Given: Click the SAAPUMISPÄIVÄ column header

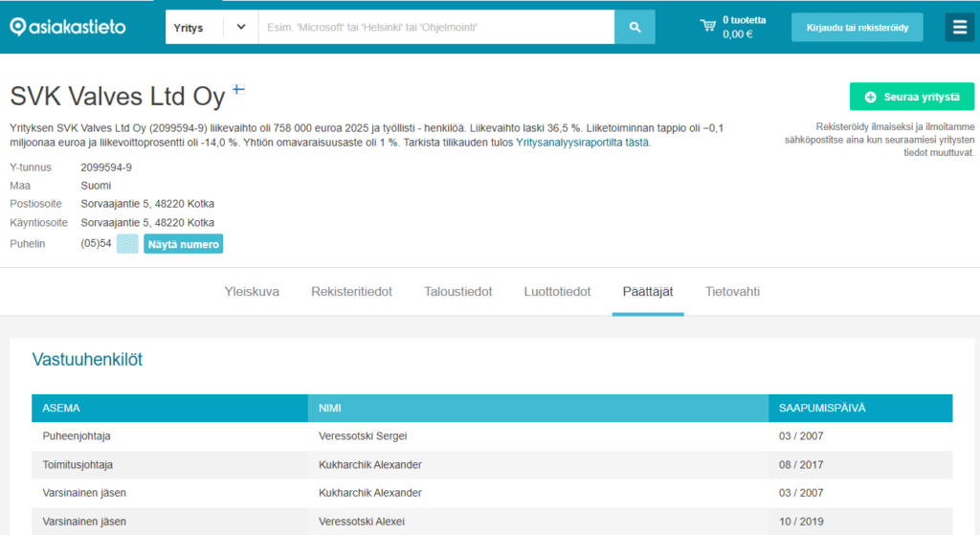Looking at the screenshot, I should (860, 408).
